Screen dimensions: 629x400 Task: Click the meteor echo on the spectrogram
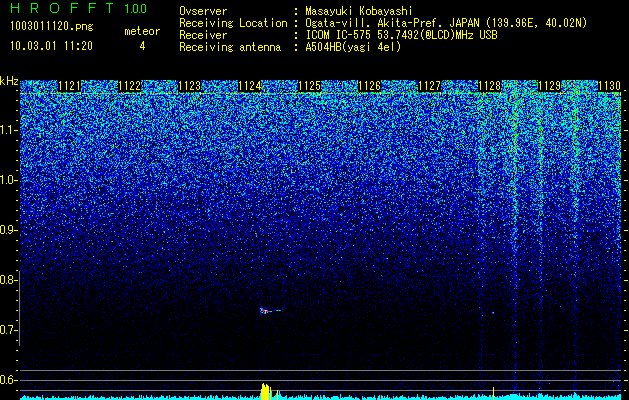(x=270, y=311)
